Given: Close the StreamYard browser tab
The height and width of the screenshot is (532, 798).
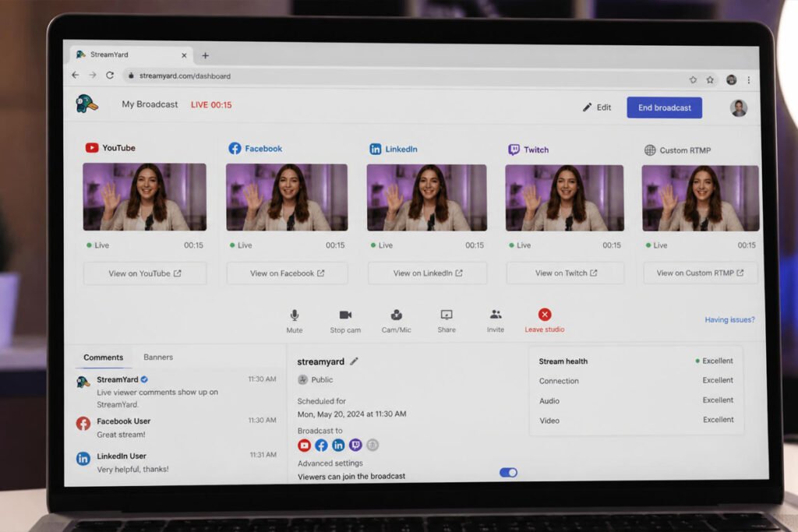Looking at the screenshot, I should tap(184, 55).
